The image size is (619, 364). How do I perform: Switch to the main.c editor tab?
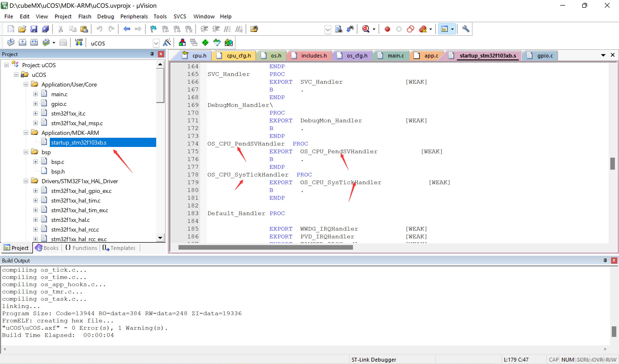point(392,56)
